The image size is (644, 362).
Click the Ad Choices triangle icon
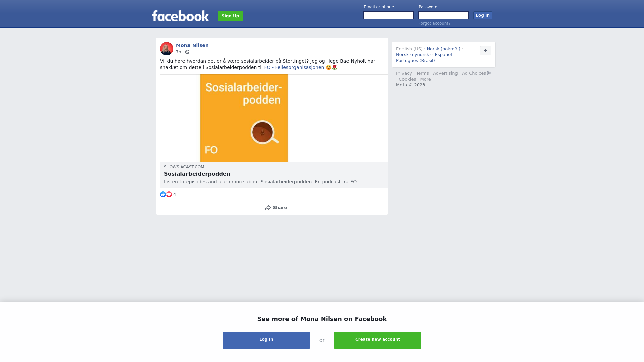click(x=489, y=73)
